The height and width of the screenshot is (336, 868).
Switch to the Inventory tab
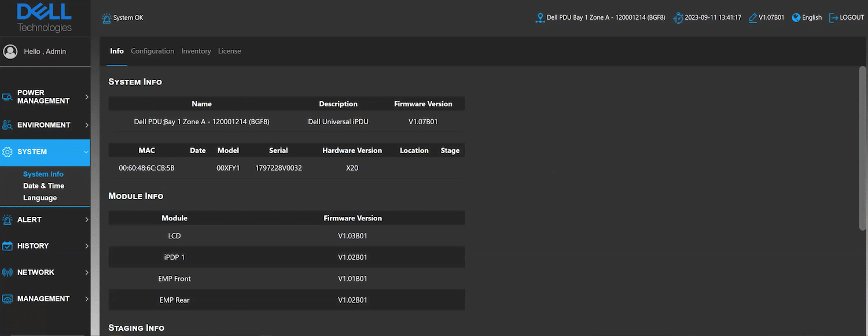coord(196,51)
